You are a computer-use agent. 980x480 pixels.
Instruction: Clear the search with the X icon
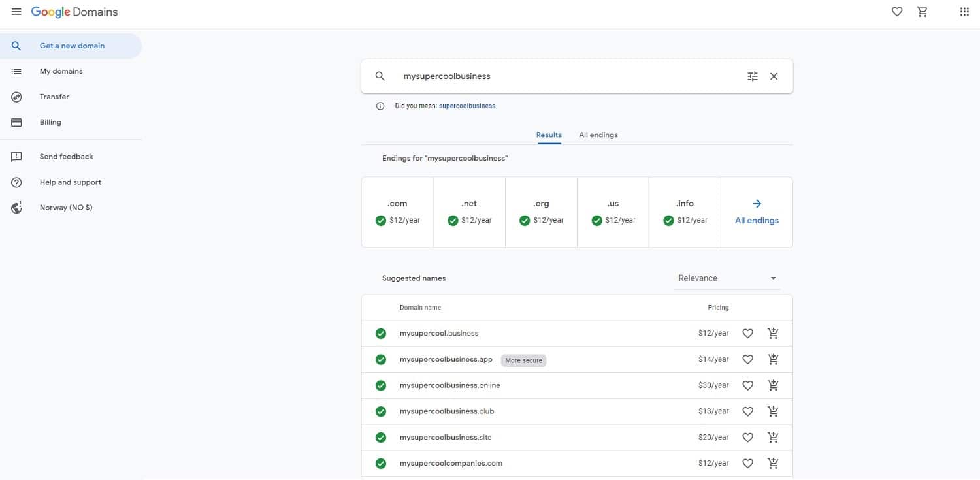[x=774, y=76]
